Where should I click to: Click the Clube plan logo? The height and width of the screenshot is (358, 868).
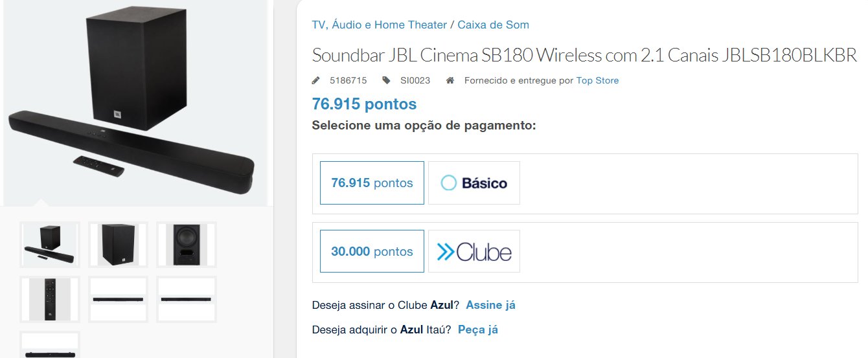coord(474,251)
